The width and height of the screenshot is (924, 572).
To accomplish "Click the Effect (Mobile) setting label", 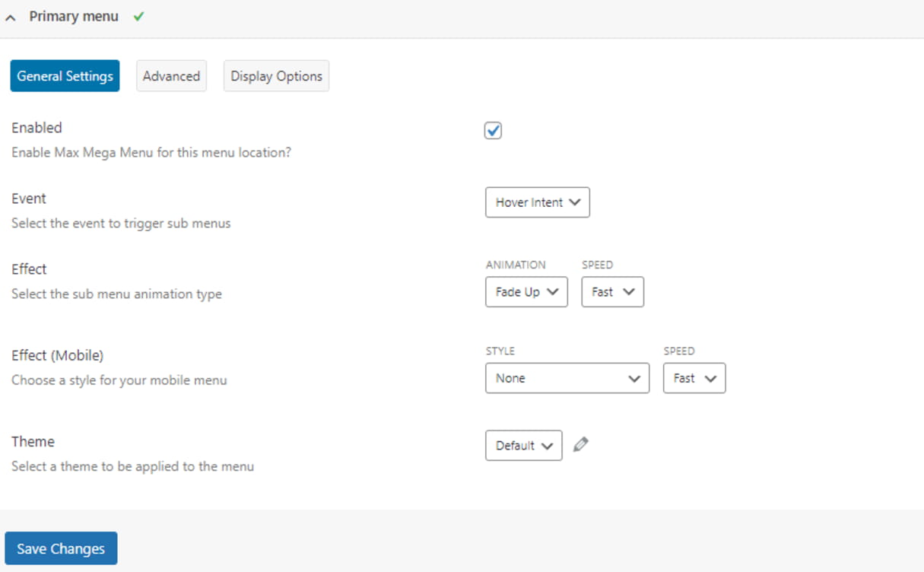I will 57,355.
